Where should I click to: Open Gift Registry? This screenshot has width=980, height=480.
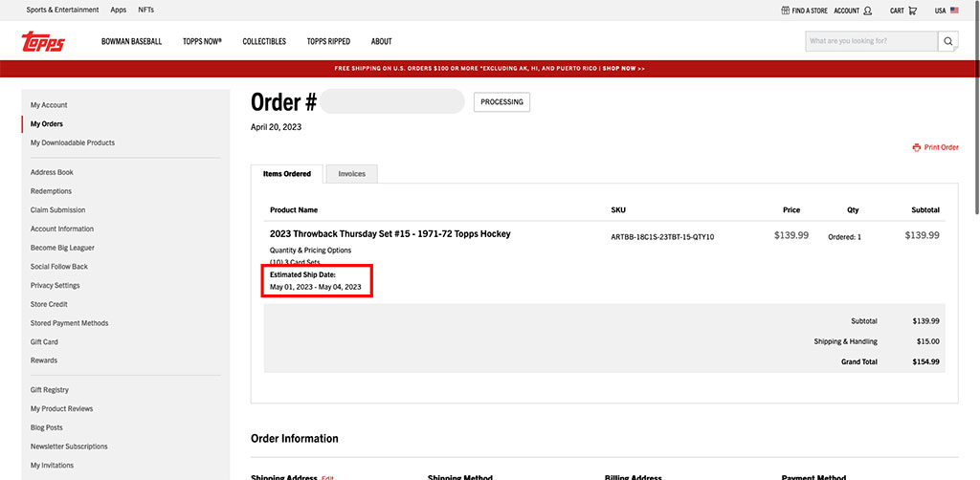[50, 389]
